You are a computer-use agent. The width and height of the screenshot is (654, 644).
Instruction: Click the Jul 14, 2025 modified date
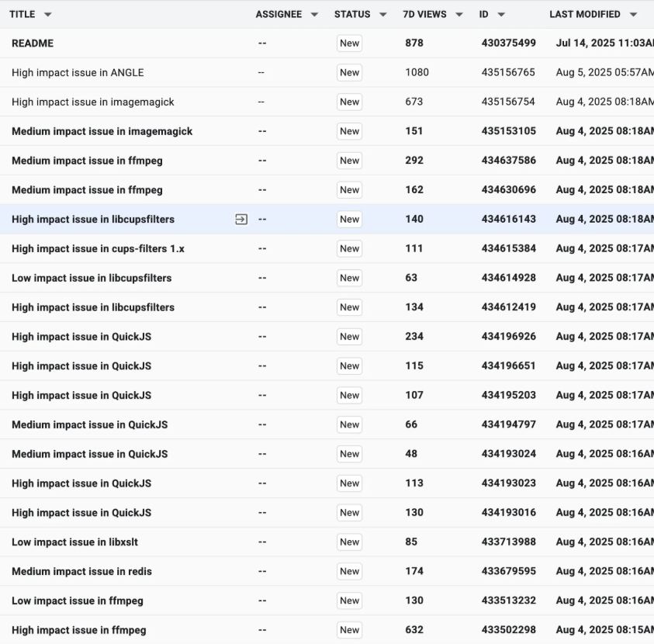[x=605, y=43]
